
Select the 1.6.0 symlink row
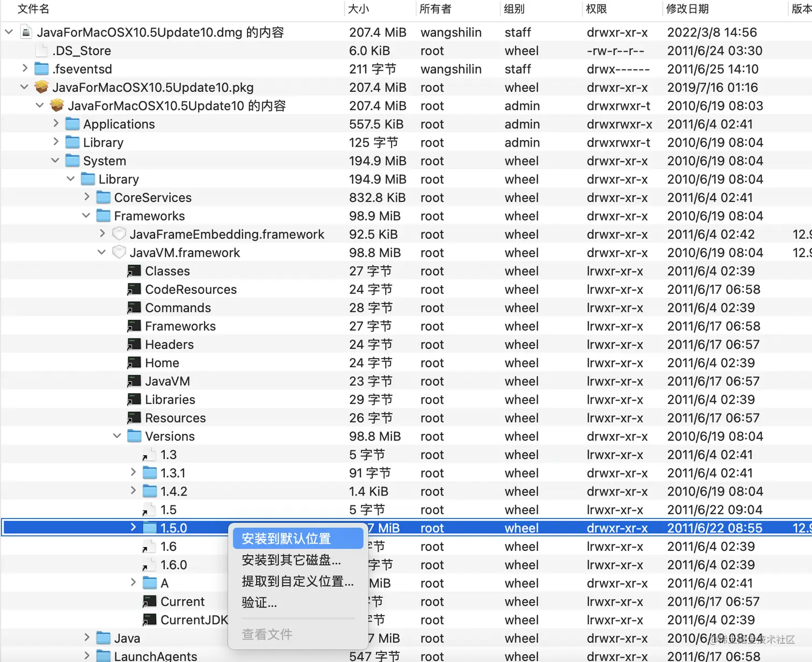tap(406, 565)
